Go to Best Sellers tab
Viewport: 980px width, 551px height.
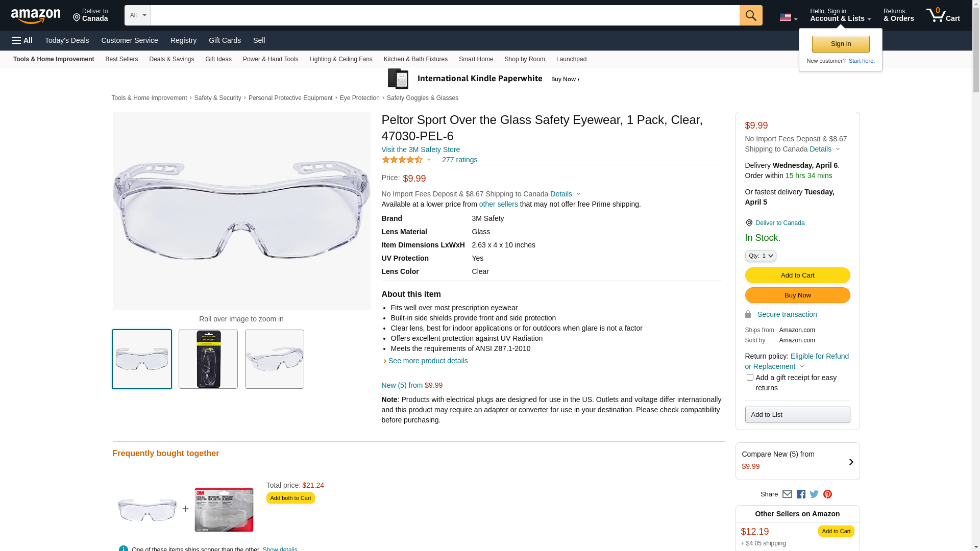(x=121, y=59)
